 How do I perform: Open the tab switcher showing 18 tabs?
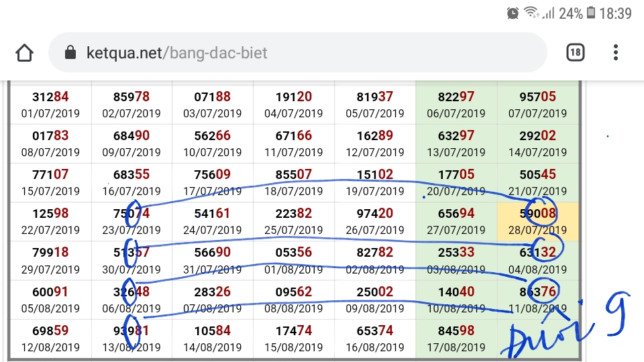pyautogui.click(x=575, y=52)
